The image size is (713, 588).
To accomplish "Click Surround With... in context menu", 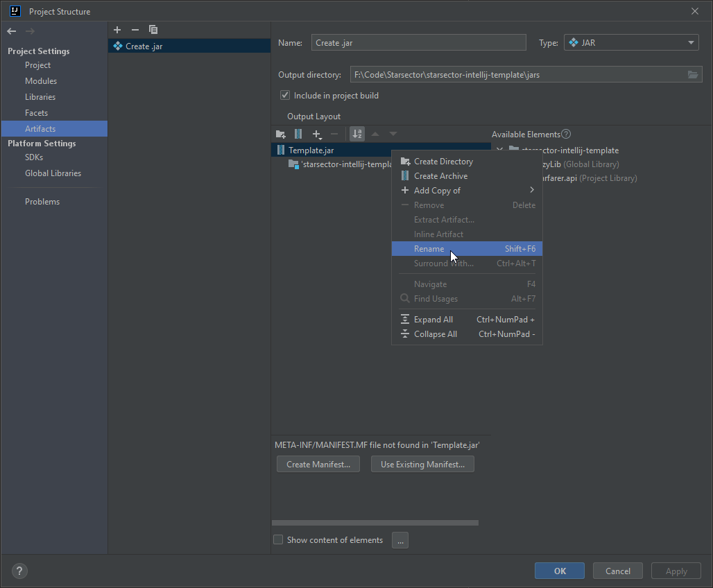I will pyautogui.click(x=467, y=263).
